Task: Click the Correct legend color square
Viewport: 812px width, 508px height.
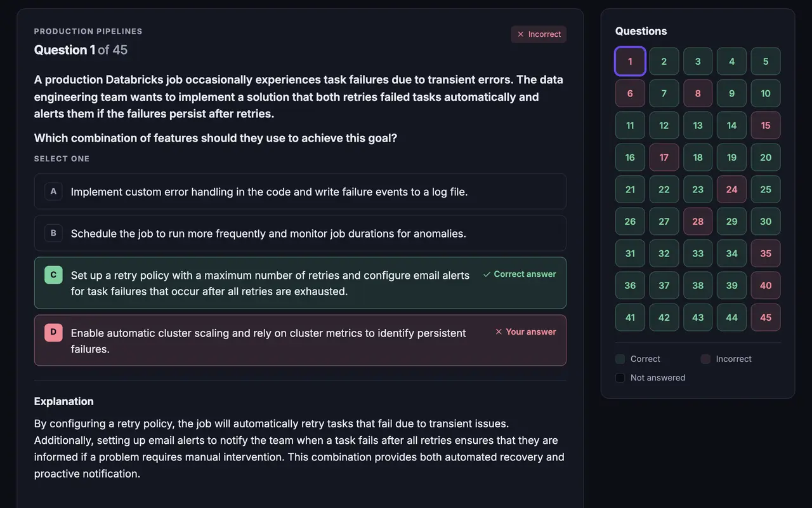Action: (620, 359)
